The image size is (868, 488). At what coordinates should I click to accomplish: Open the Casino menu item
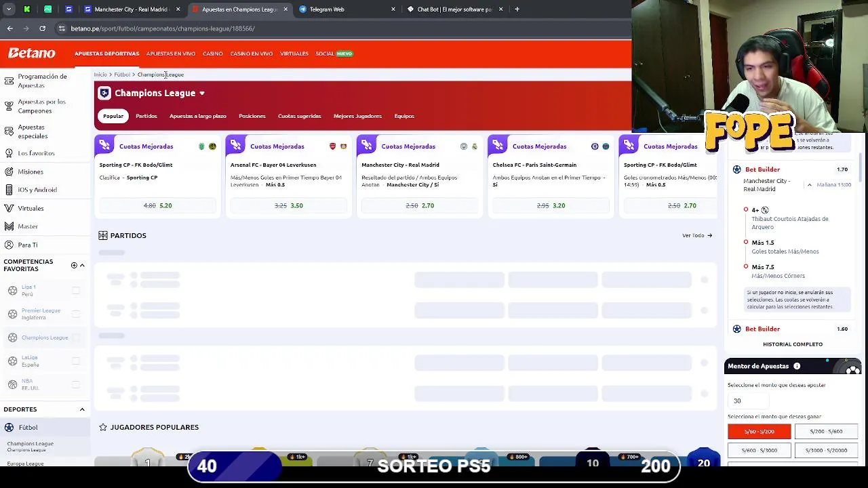tap(212, 54)
